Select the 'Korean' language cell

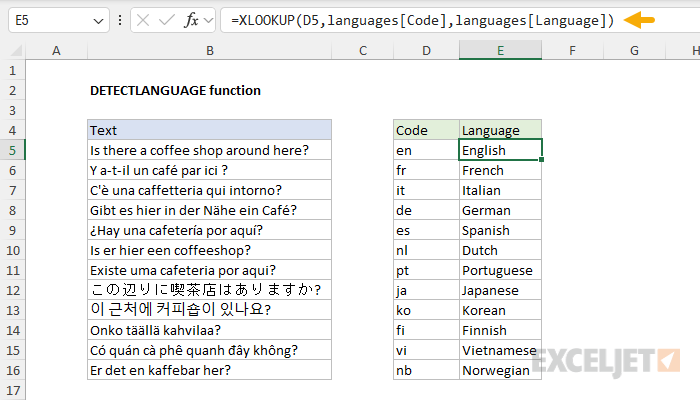click(500, 310)
